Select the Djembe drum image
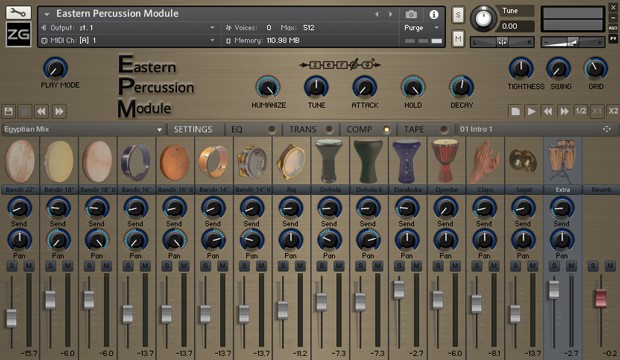This screenshot has height=360, width=620. tap(446, 161)
